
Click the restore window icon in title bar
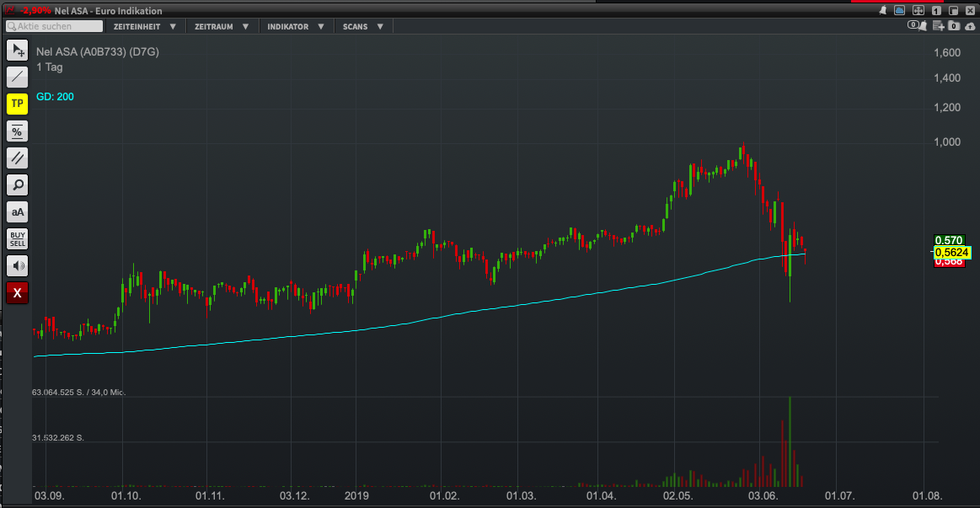(x=954, y=10)
